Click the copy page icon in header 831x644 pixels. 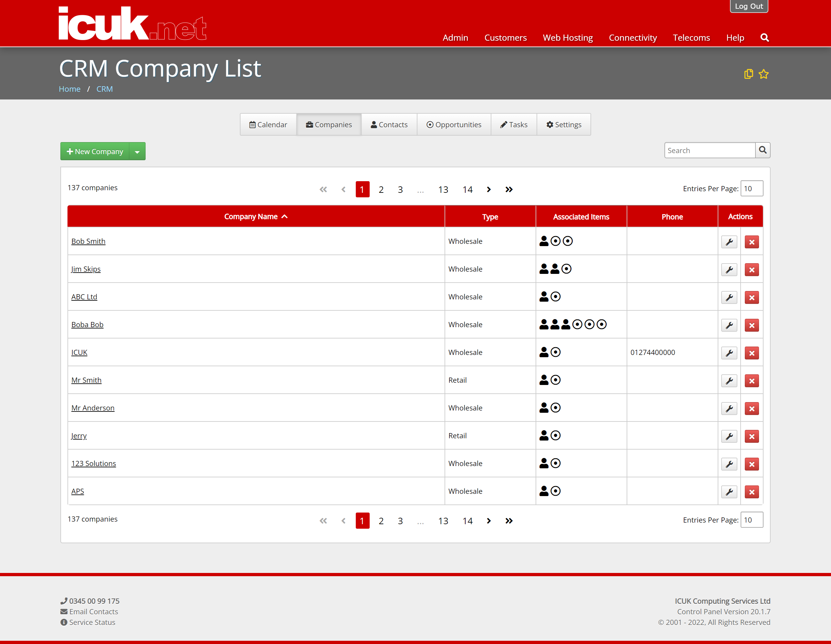point(748,74)
